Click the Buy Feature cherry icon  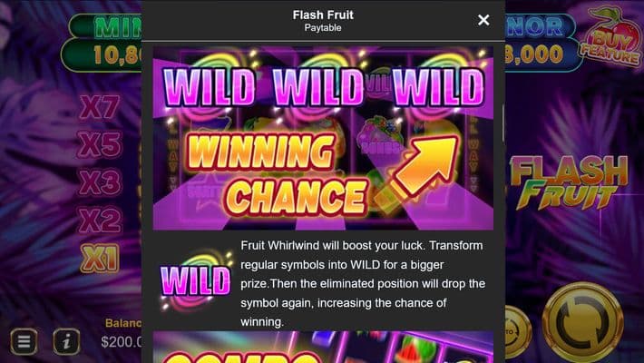(x=611, y=37)
